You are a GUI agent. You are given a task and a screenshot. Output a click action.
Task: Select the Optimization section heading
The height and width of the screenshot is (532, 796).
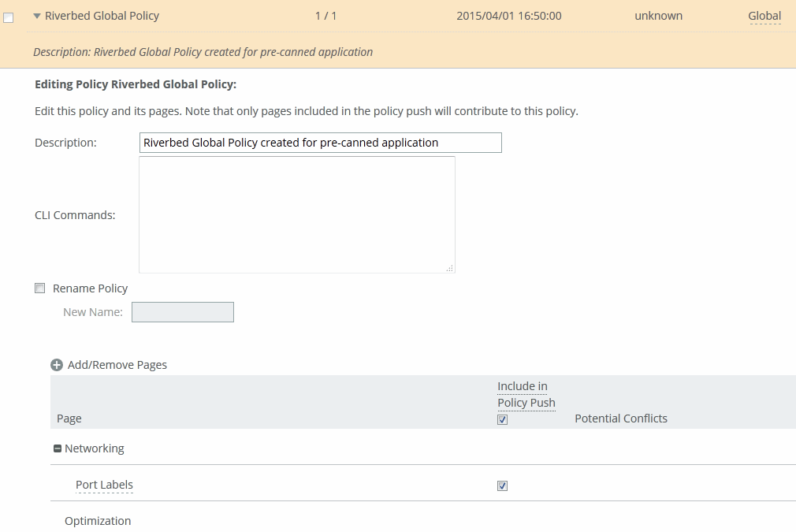pyautogui.click(x=98, y=521)
